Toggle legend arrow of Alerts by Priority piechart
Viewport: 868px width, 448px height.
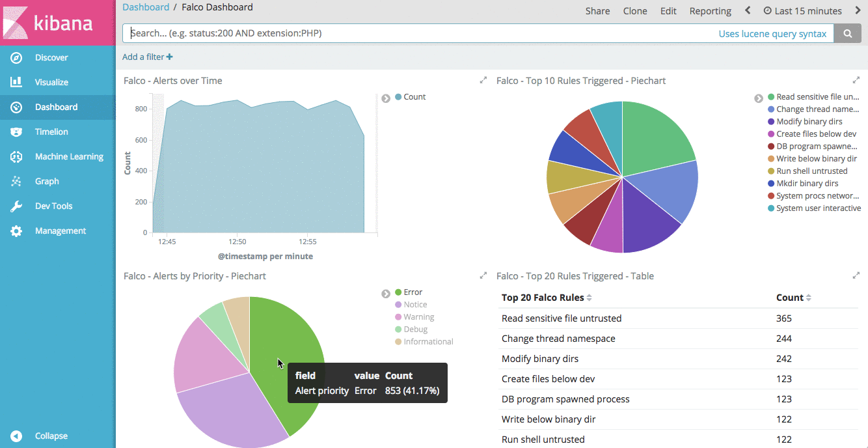[386, 294]
